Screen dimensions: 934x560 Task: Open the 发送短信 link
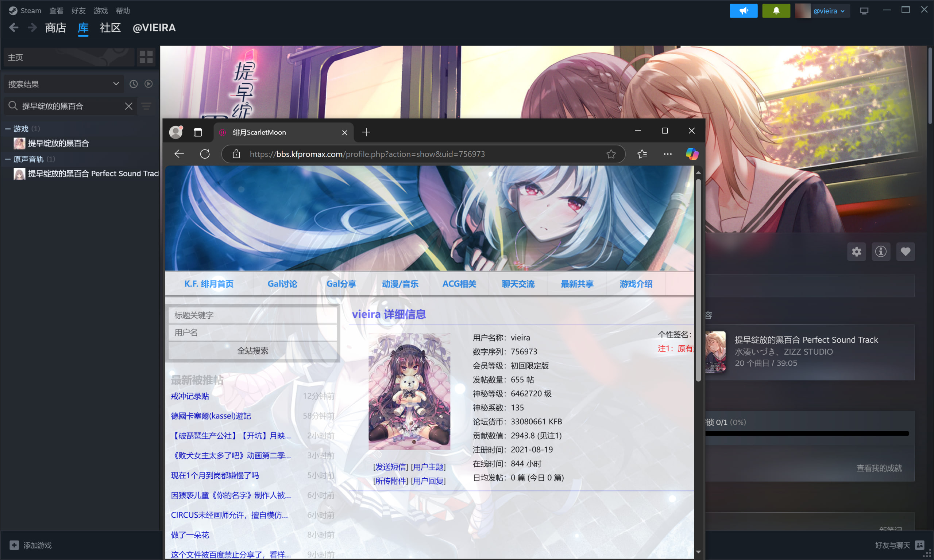pos(390,467)
